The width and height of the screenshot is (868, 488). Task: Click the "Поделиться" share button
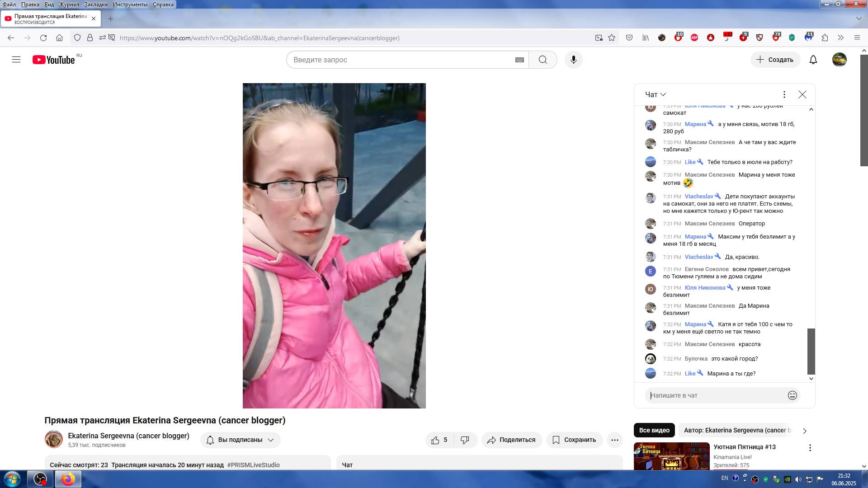pyautogui.click(x=511, y=440)
